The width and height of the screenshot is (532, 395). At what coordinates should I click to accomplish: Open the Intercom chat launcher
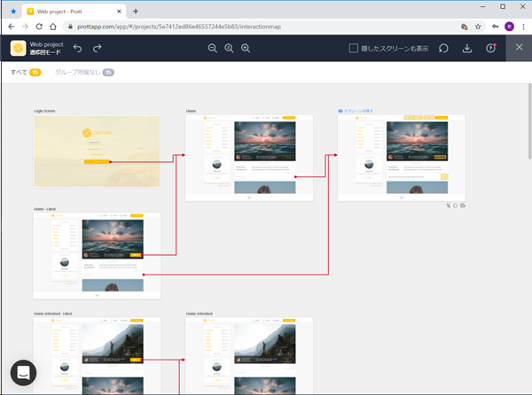(x=24, y=372)
